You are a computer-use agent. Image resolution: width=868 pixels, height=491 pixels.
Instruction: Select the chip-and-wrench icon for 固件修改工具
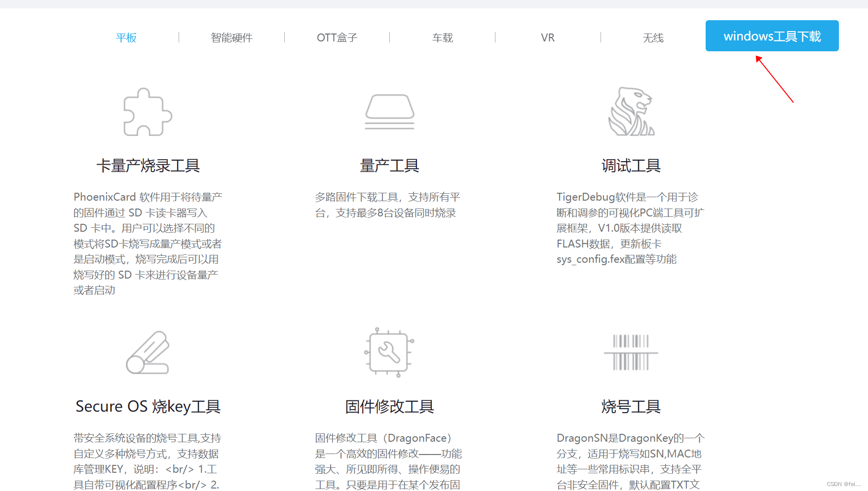[389, 353]
